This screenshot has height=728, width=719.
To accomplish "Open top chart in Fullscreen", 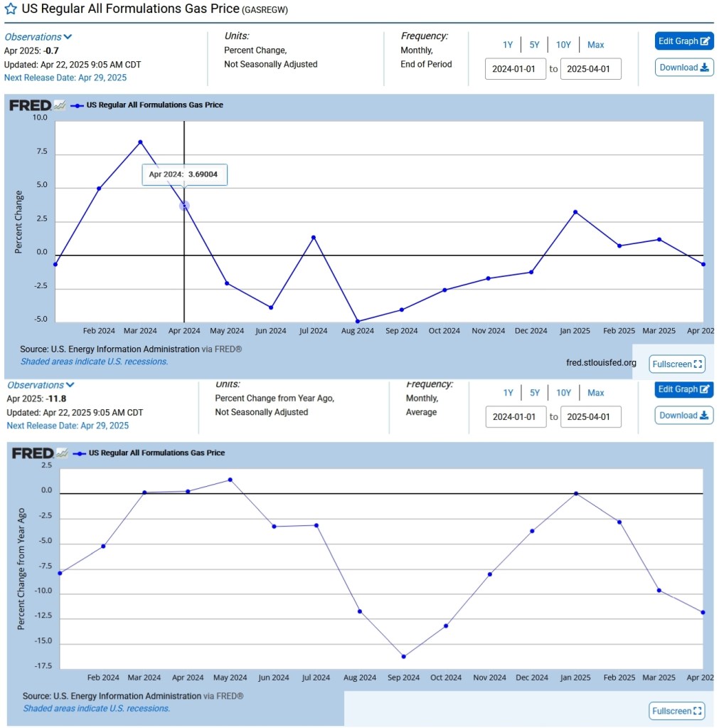I will click(x=677, y=364).
